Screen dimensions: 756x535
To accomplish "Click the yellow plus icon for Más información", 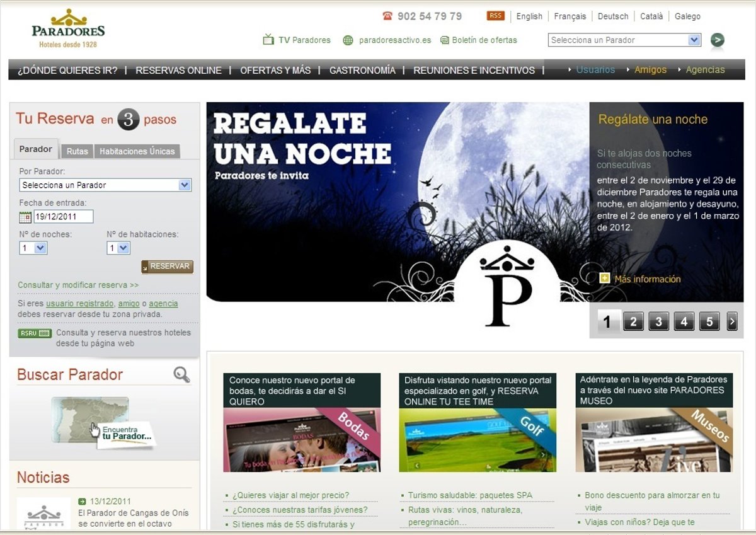I will [605, 279].
